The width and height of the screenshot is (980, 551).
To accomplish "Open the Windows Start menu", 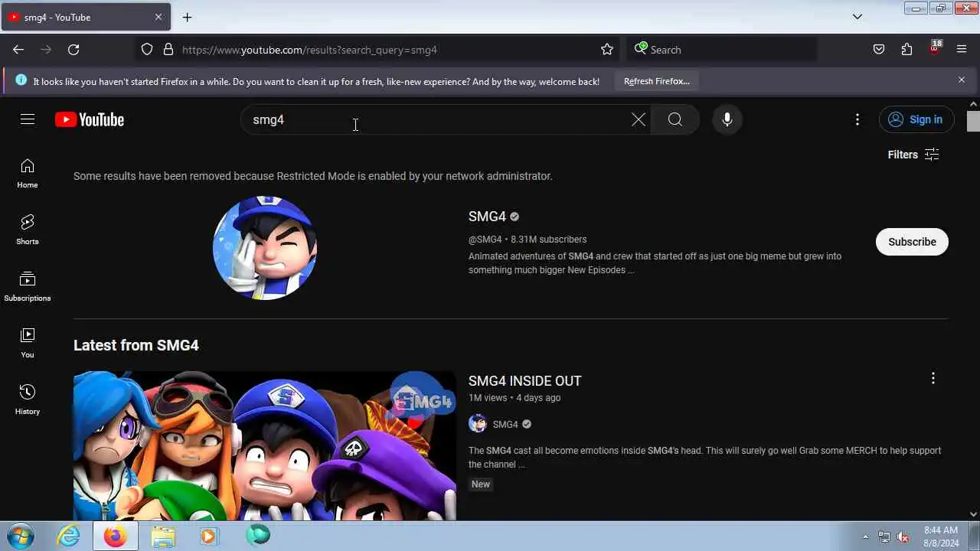I will point(21,536).
